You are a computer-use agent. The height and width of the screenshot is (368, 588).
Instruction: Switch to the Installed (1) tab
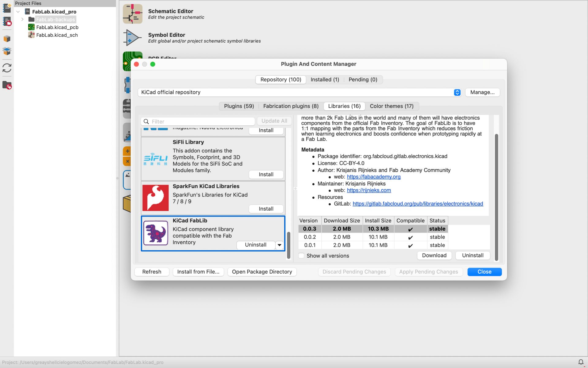click(325, 80)
